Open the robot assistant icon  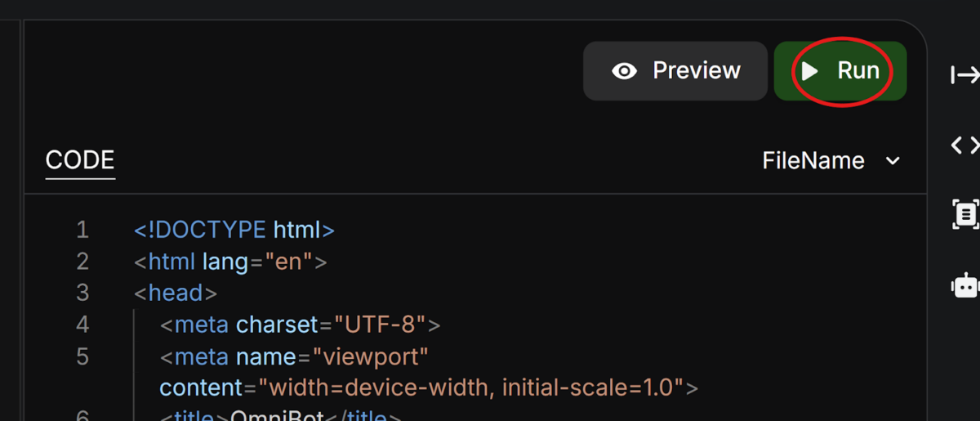point(965,286)
